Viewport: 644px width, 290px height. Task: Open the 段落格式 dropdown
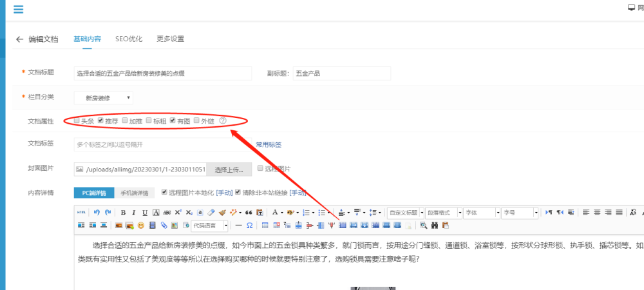444,213
